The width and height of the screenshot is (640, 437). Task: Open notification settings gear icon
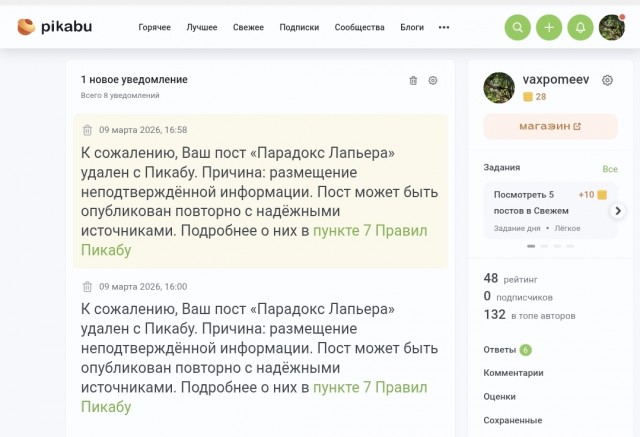[433, 80]
